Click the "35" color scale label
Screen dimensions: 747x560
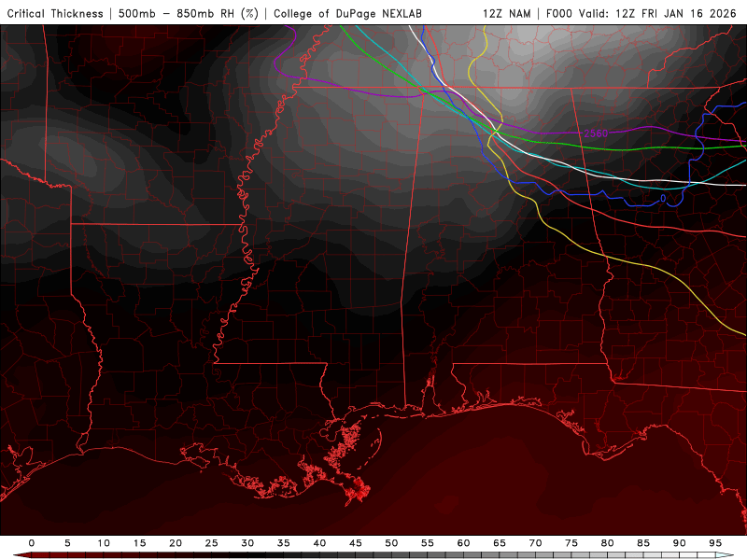coord(284,543)
